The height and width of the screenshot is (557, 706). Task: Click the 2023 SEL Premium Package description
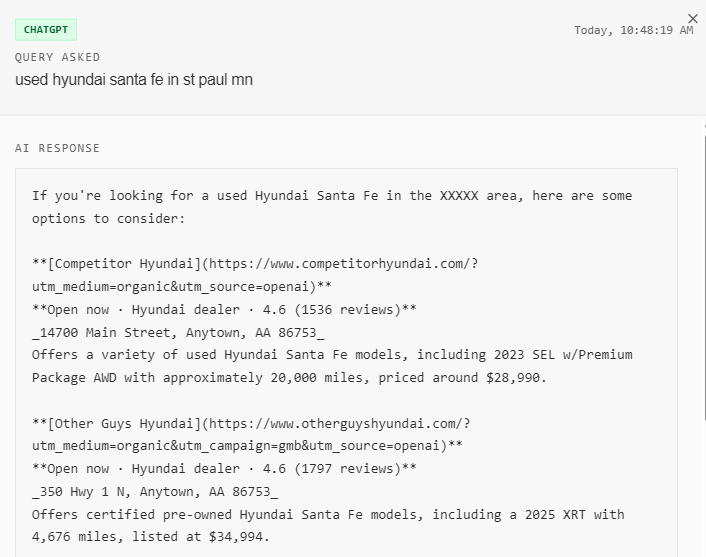330,355
